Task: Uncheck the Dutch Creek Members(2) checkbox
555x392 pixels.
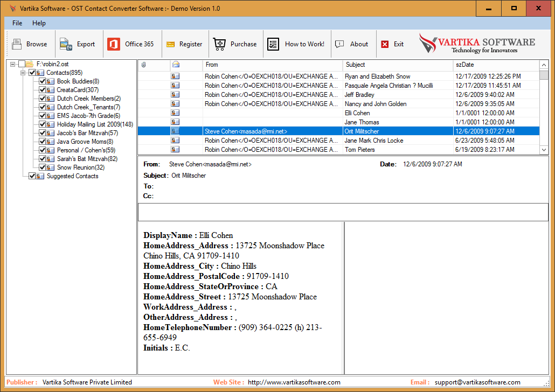Action: click(42, 99)
